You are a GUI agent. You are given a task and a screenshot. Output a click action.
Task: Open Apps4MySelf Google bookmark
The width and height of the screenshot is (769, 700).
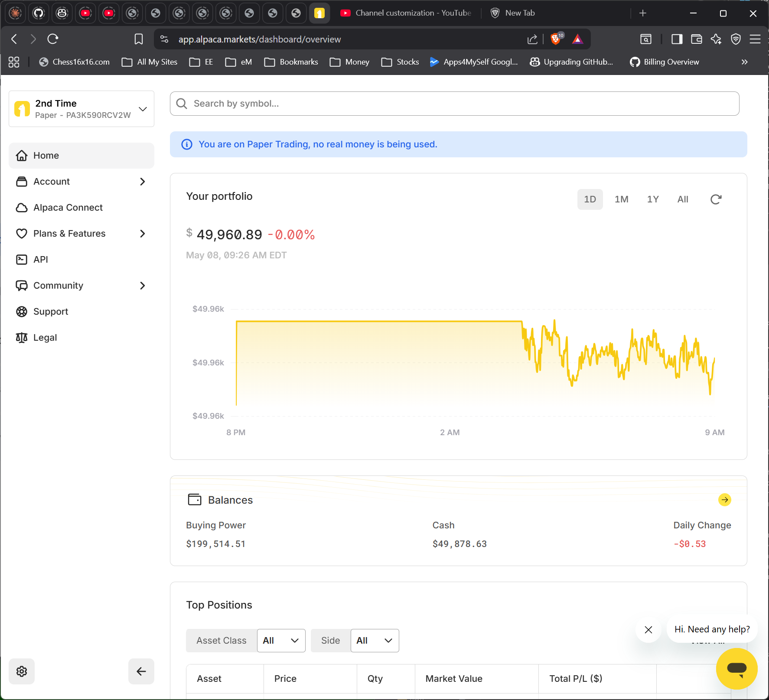pos(474,62)
